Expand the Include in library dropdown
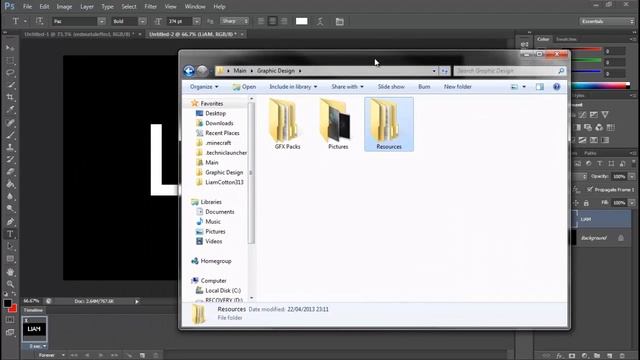The height and width of the screenshot is (360, 640). click(x=293, y=87)
